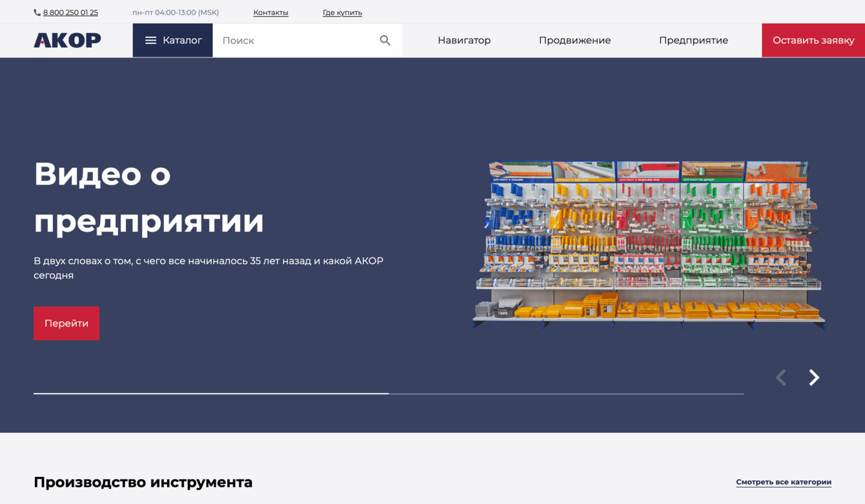Open the Каталог hamburger menu icon
Viewport: 865px width, 504px height.
point(151,40)
